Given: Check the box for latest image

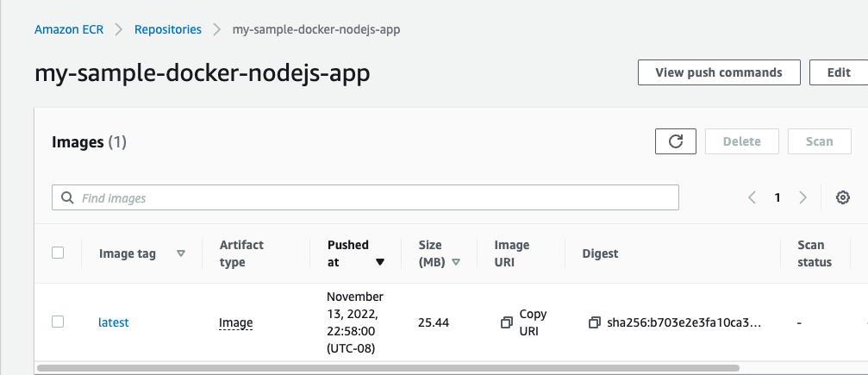Looking at the screenshot, I should click(58, 322).
